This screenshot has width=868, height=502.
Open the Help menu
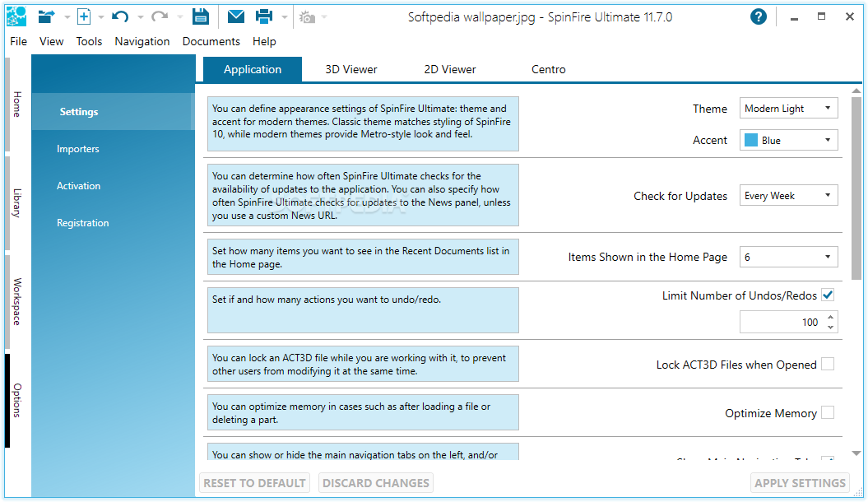pyautogui.click(x=264, y=41)
